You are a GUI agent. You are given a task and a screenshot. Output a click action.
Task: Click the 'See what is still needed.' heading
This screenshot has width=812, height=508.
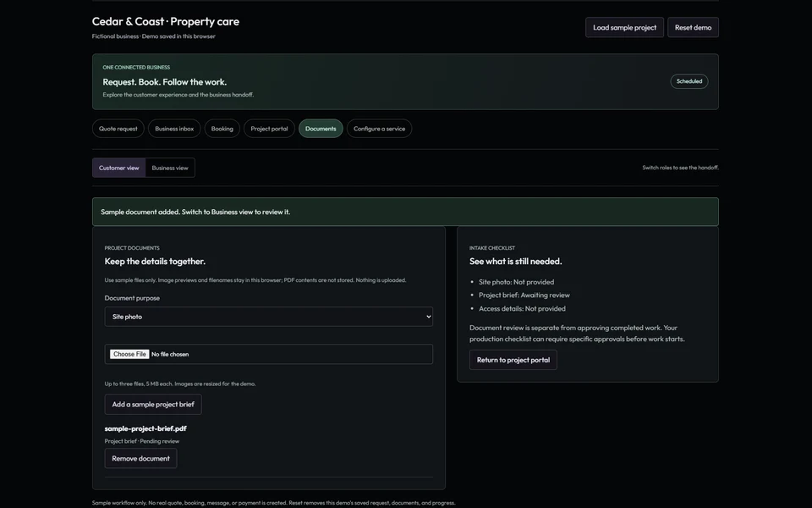516,262
